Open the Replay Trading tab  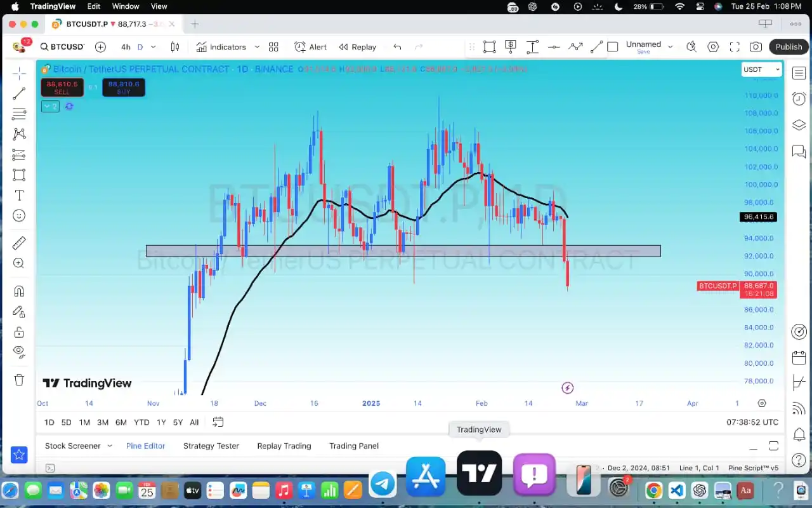pos(284,446)
